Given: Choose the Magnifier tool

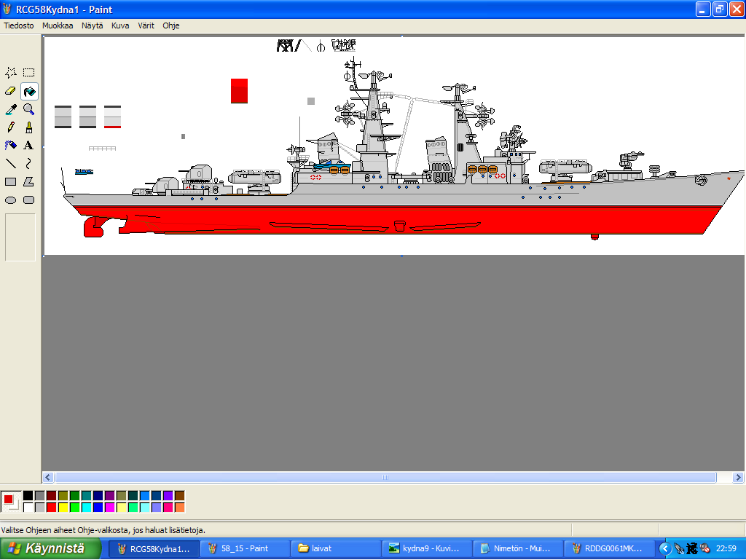Looking at the screenshot, I should point(28,109).
